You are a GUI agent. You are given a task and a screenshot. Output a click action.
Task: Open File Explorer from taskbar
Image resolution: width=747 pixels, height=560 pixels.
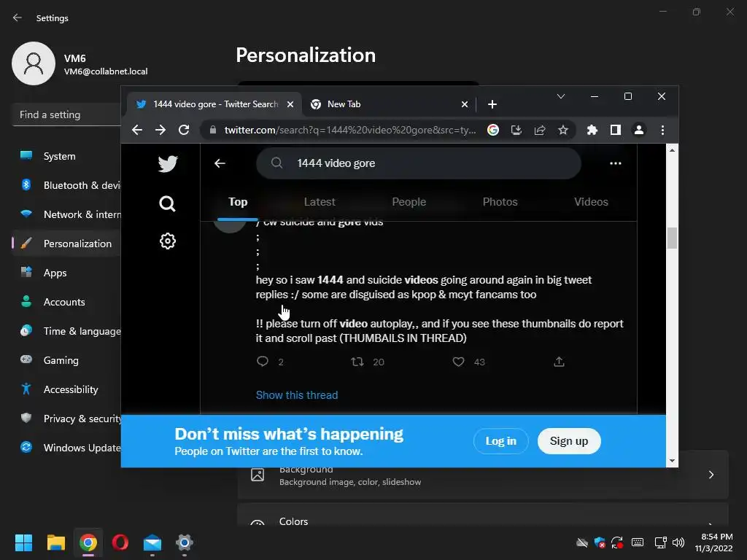tap(55, 542)
